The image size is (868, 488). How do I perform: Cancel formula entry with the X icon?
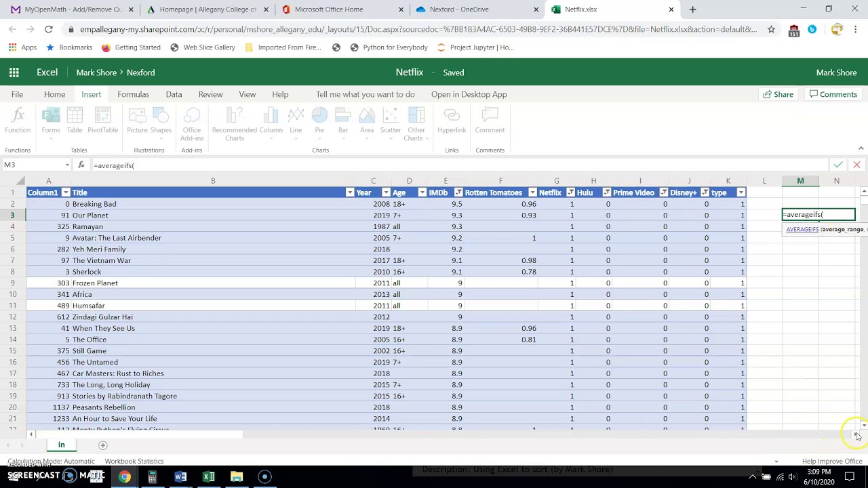(856, 165)
